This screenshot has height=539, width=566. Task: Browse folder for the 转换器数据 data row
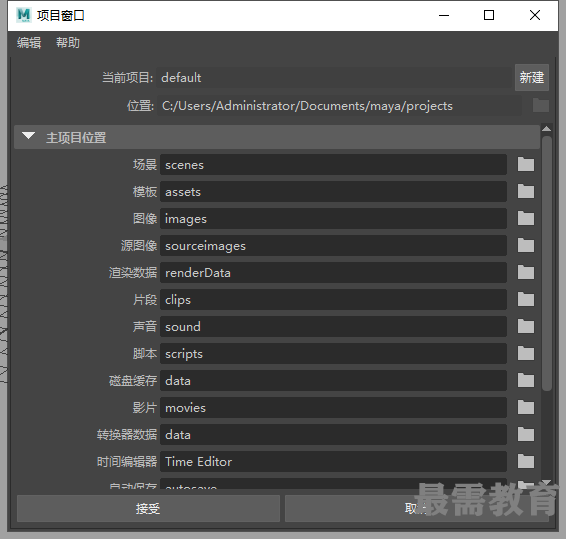tap(526, 435)
